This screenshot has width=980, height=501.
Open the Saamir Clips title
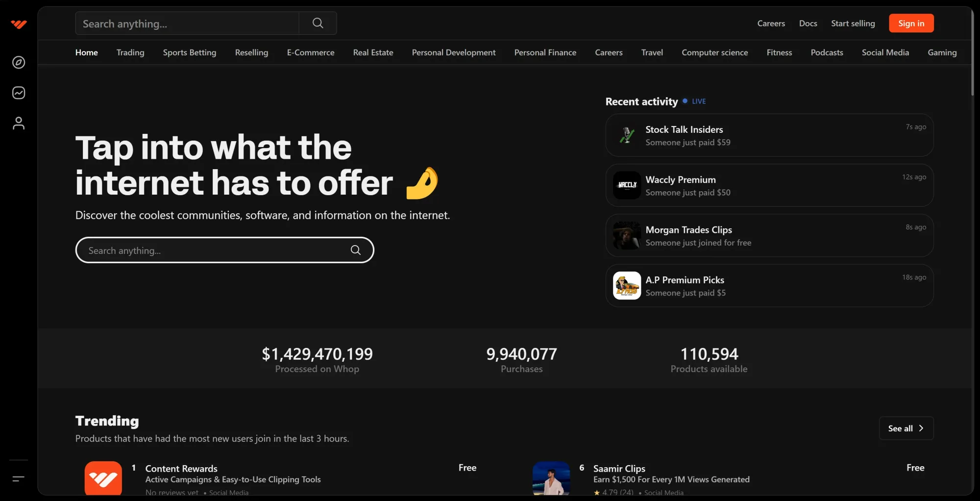[x=619, y=468]
